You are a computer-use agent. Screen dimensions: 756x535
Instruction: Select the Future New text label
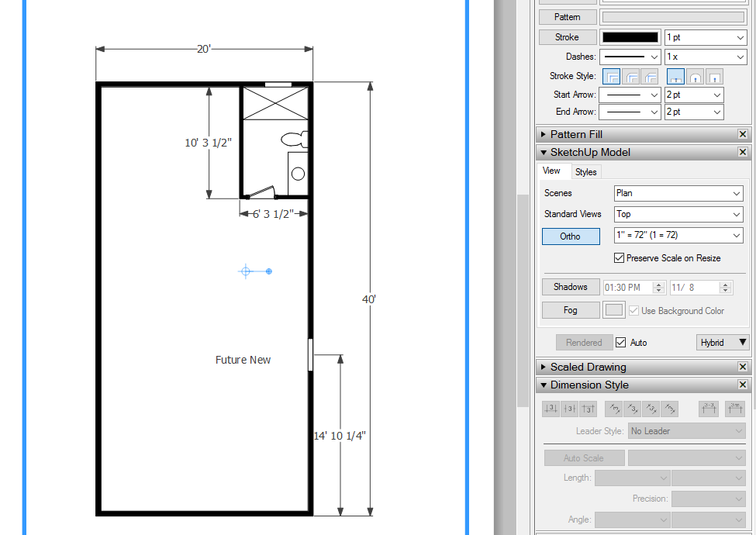pos(243,360)
